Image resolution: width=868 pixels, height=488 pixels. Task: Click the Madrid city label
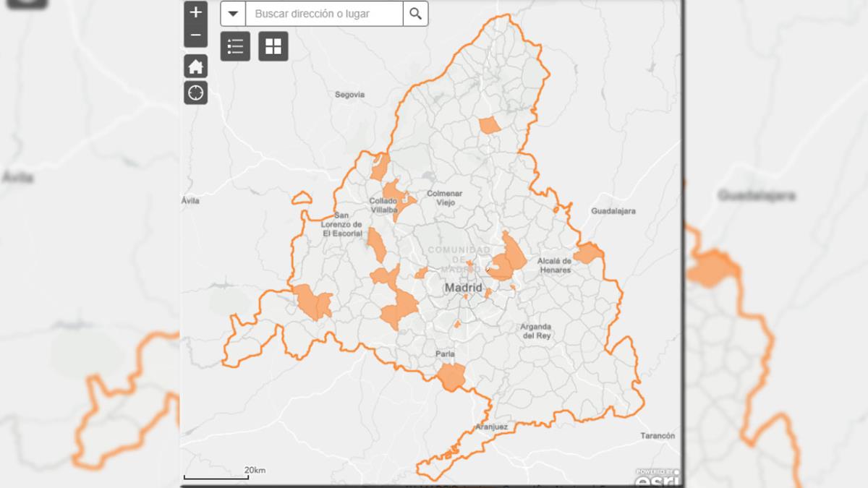463,288
